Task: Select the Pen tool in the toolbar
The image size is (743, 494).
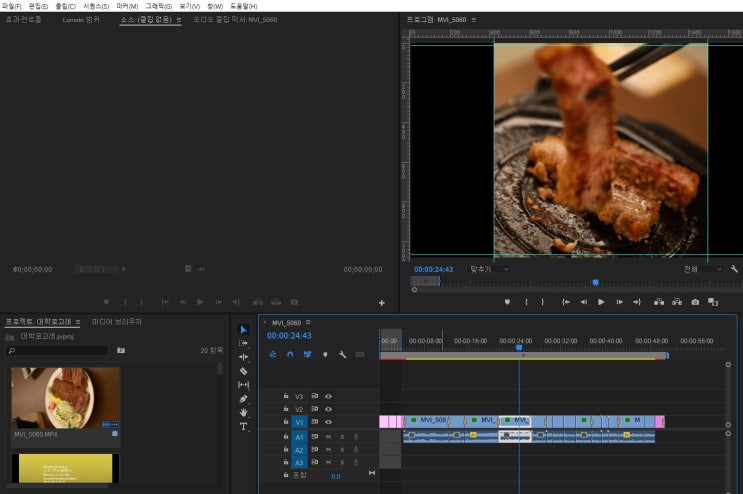Action: coord(243,398)
